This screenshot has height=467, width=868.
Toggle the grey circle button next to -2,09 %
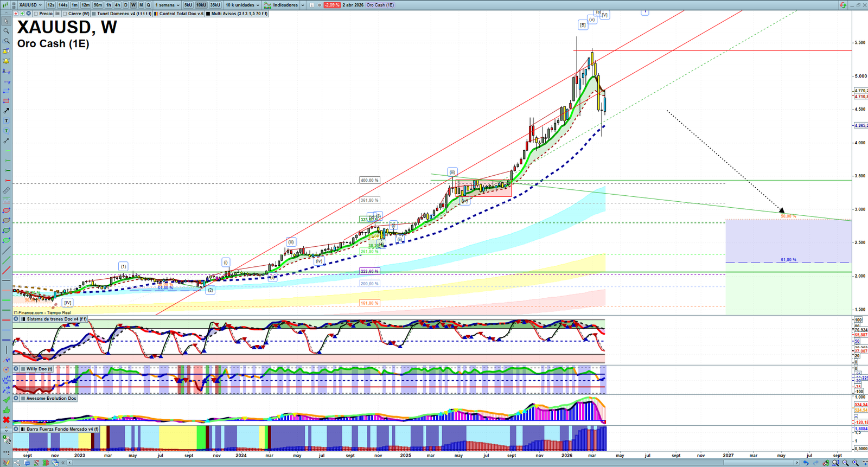click(x=320, y=5)
